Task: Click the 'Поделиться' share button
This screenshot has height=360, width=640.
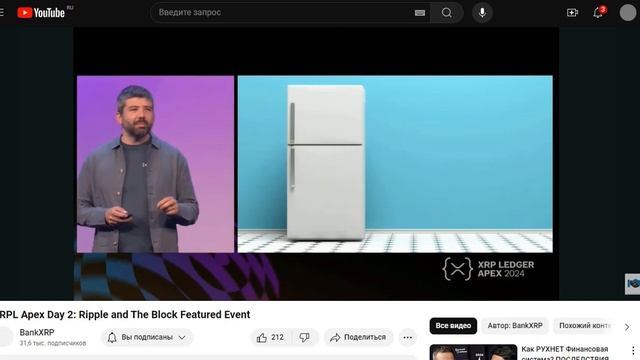Action: click(x=358, y=337)
